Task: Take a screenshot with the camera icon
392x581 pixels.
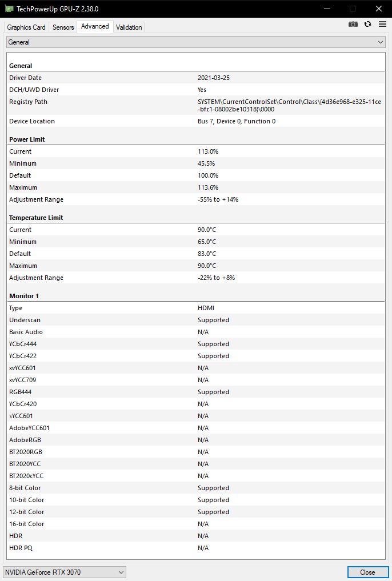Action: tap(353, 24)
